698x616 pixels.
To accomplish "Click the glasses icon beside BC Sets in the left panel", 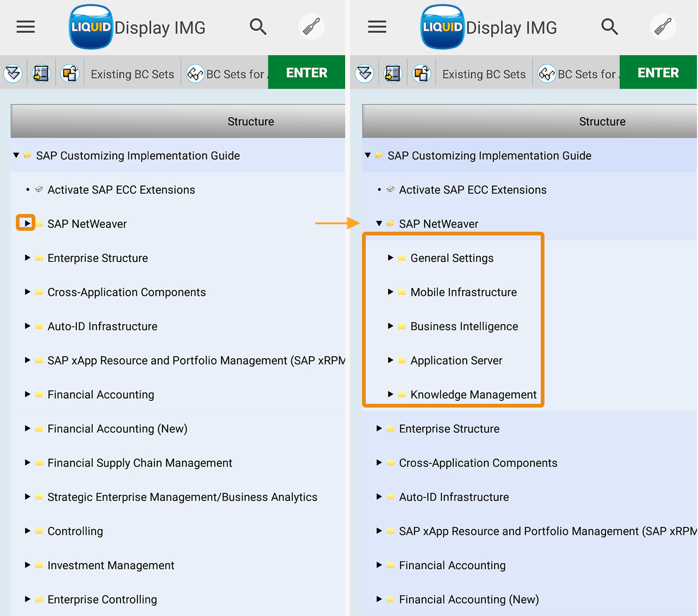I will (x=195, y=74).
